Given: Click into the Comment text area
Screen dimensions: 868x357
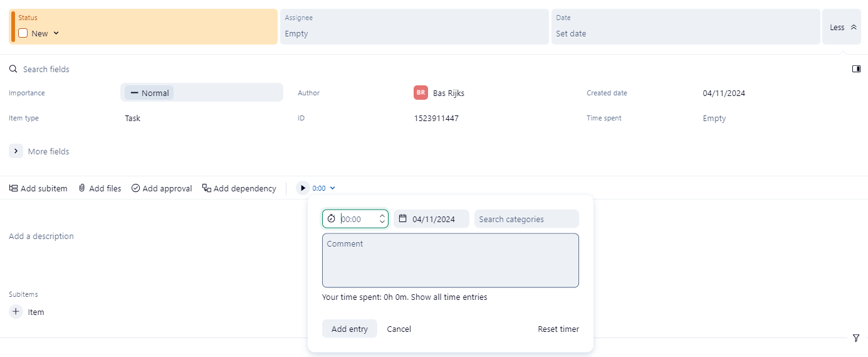Looking at the screenshot, I should point(451,260).
